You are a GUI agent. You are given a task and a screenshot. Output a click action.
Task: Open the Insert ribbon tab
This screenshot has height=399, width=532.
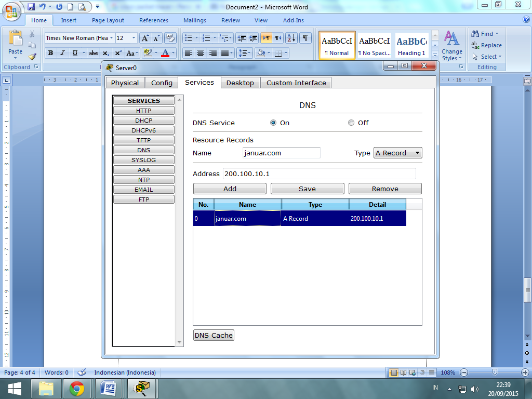pos(69,20)
